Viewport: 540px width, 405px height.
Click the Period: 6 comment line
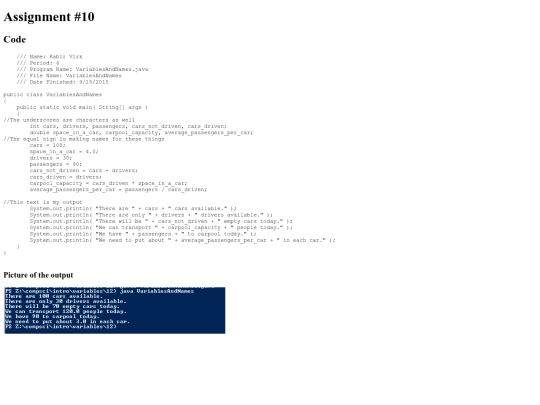tap(38, 63)
